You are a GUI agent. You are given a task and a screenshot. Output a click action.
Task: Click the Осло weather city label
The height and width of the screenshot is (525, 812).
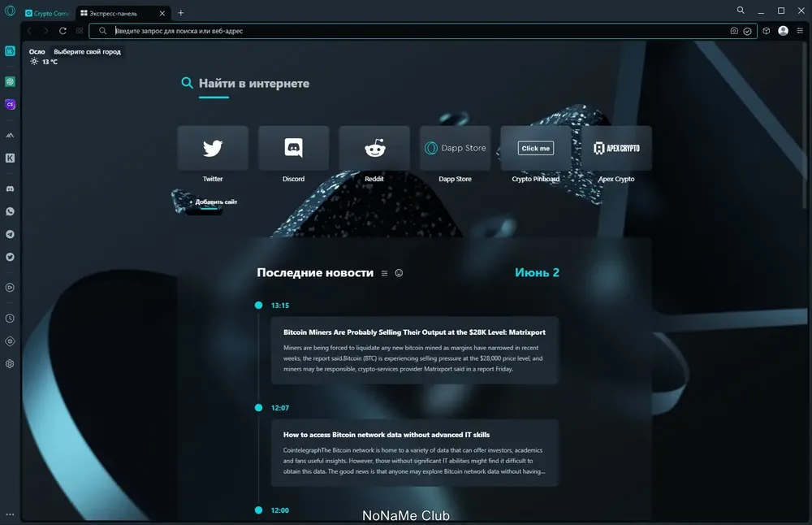[37, 52]
